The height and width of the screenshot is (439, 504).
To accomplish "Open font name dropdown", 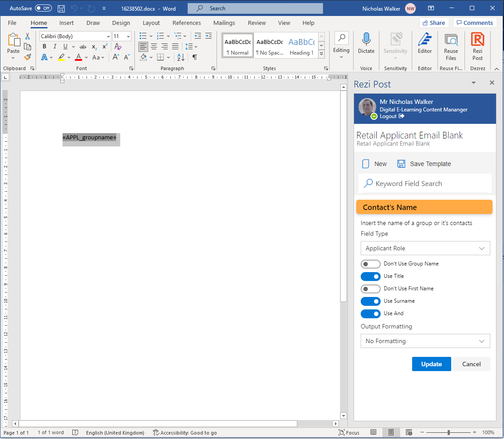I will [x=108, y=36].
